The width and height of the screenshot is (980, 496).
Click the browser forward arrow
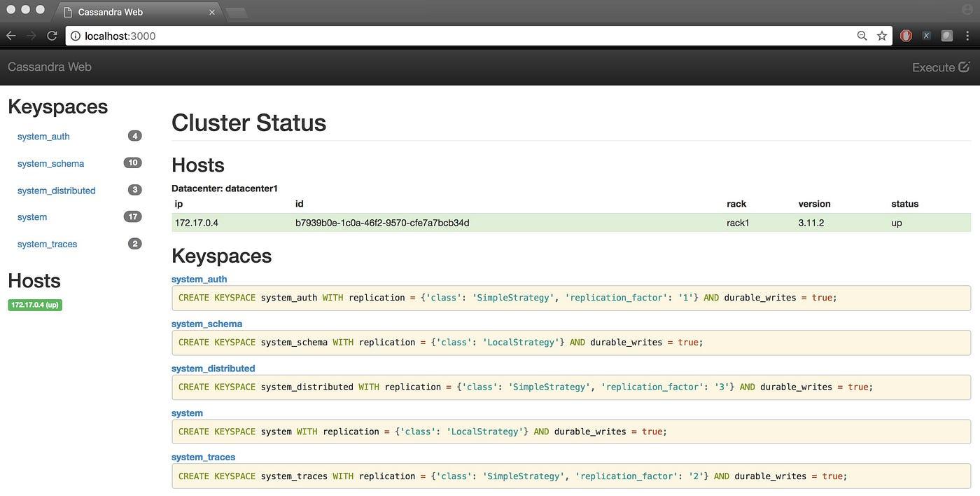click(x=31, y=36)
